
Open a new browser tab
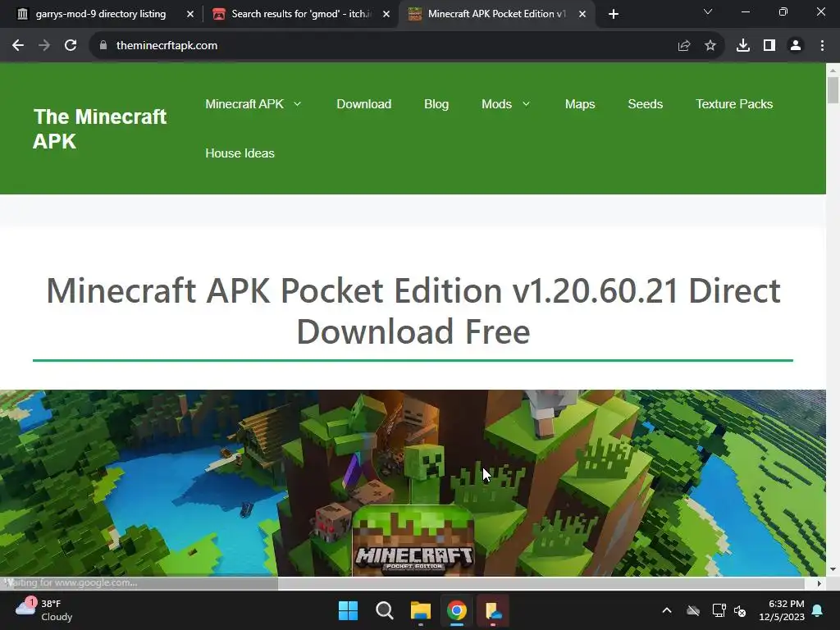coord(614,14)
